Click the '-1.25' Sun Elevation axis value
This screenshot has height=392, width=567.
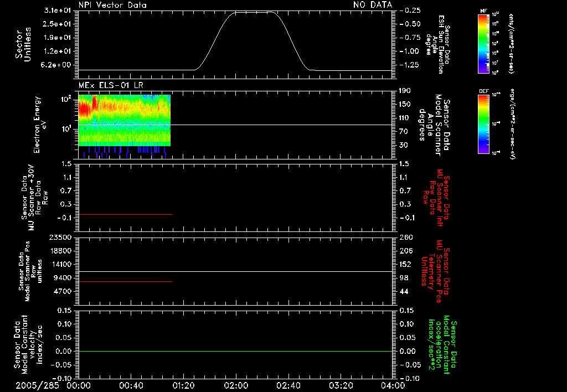pos(410,65)
